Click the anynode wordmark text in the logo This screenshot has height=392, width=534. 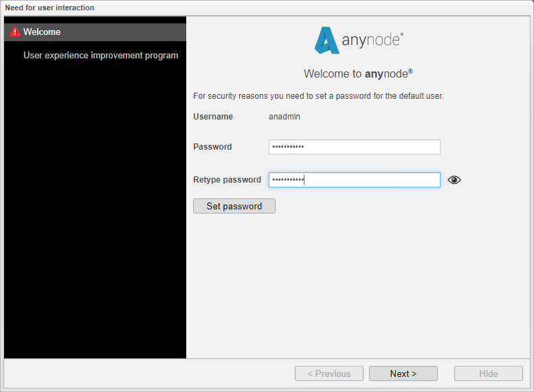(372, 41)
